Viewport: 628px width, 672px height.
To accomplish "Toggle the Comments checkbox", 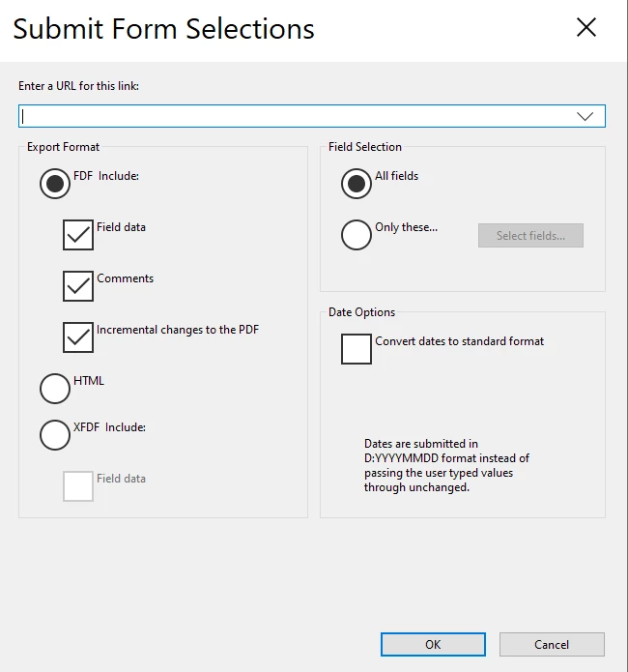I will [x=78, y=285].
